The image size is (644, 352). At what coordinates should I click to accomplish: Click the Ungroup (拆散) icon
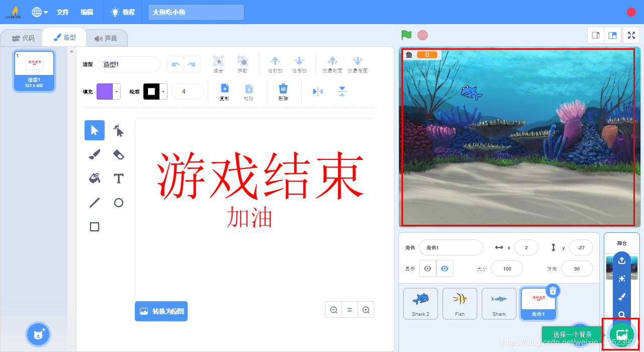[x=243, y=64]
